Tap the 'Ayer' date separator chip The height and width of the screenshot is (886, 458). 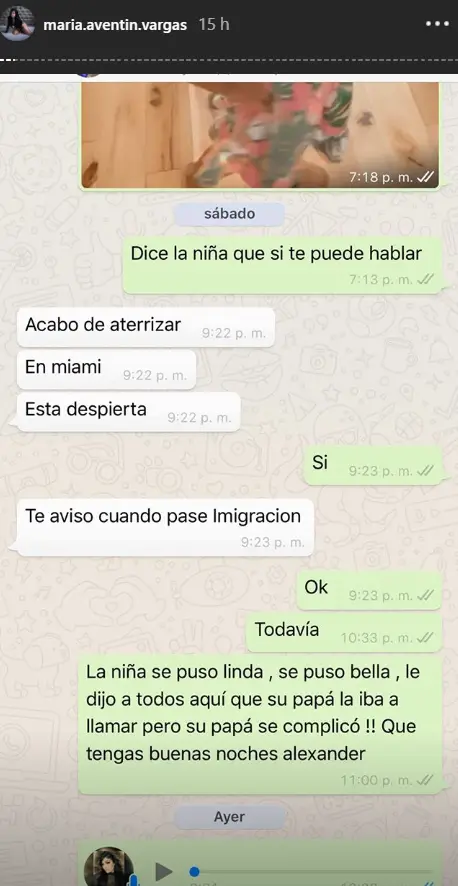tap(229, 816)
